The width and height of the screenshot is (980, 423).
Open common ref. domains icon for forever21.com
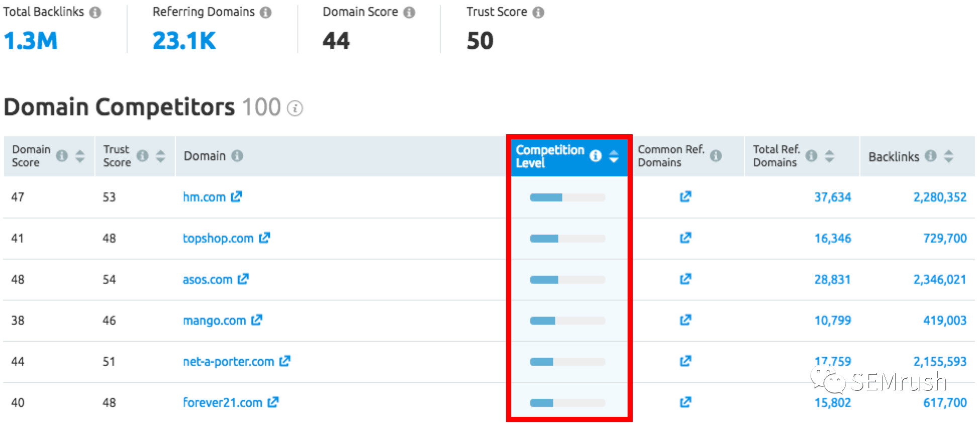coord(685,402)
